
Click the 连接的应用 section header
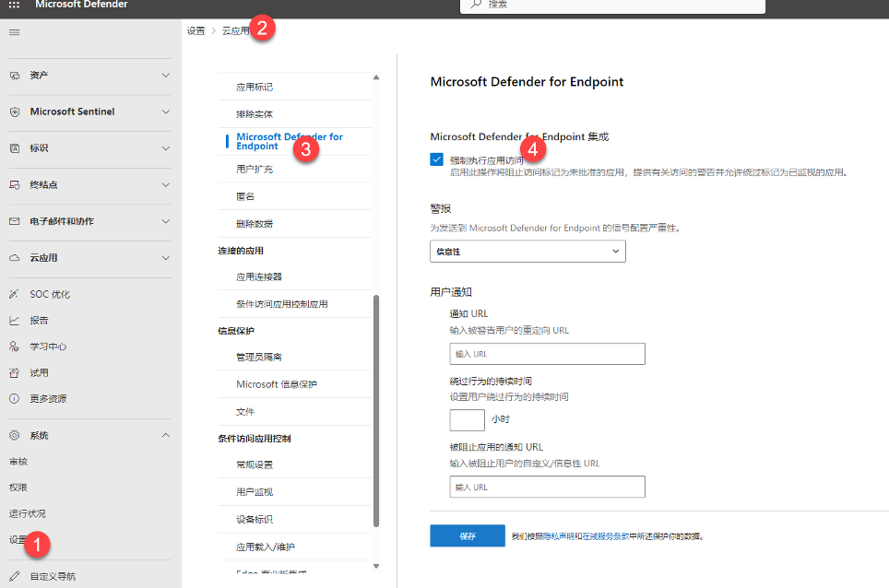(241, 251)
